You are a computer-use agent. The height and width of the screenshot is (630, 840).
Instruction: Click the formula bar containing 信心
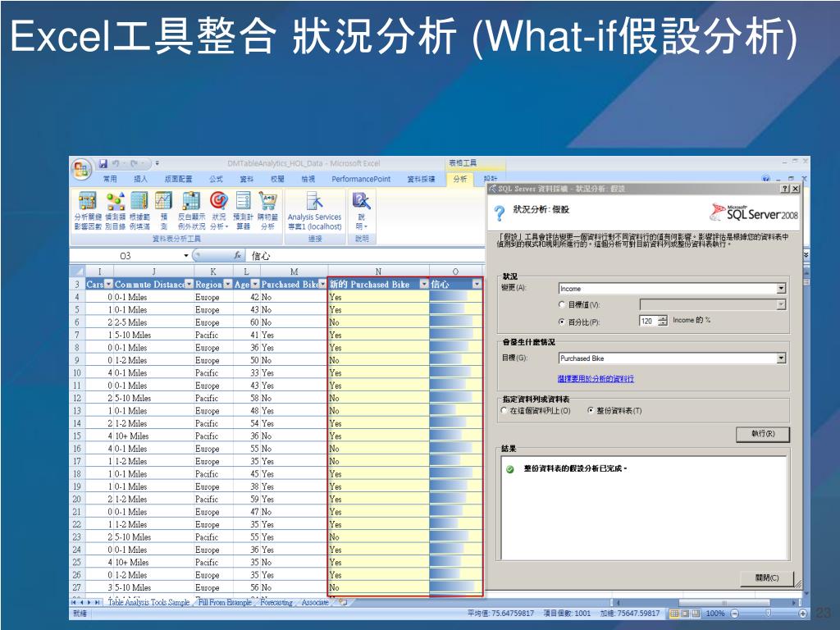(365, 256)
